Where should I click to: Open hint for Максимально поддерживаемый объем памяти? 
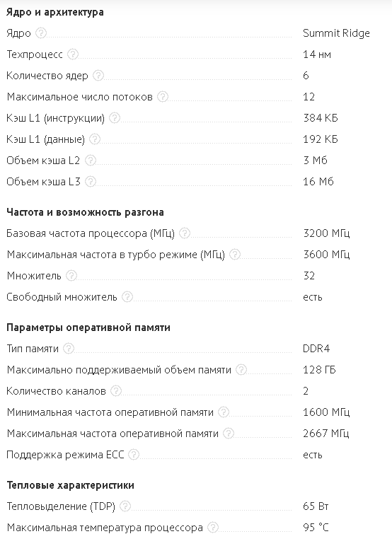pyautogui.click(x=241, y=369)
